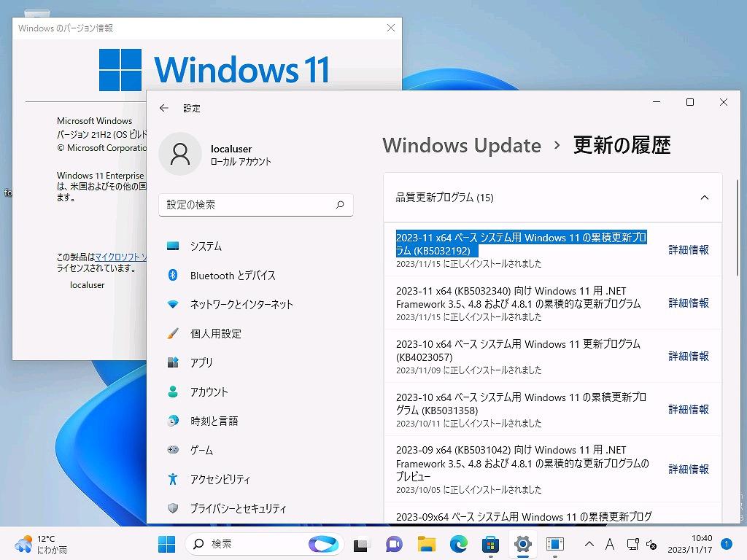Click the Settings window vertical scrollbar

point(737,228)
